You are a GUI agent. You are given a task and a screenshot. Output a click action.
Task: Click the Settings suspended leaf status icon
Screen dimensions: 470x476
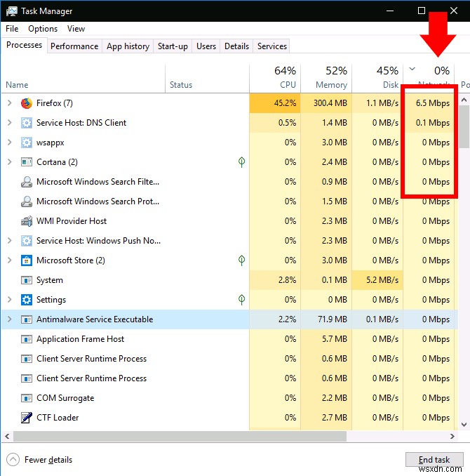(241, 299)
